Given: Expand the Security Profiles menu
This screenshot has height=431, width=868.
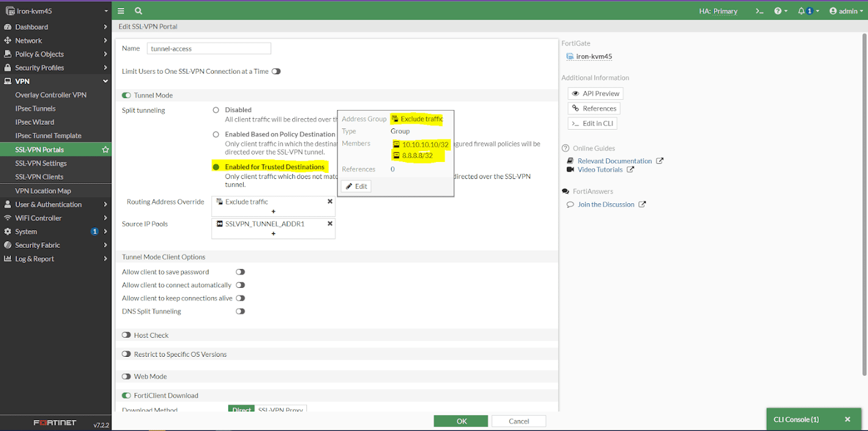Looking at the screenshot, I should click(56, 68).
